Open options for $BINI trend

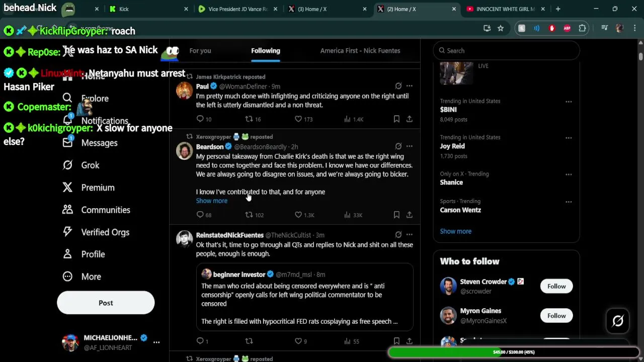569,102
